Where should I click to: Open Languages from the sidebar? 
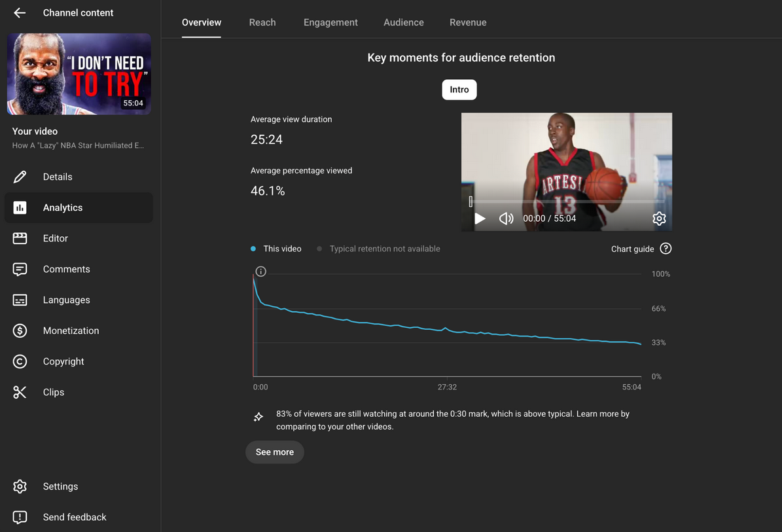click(79, 300)
